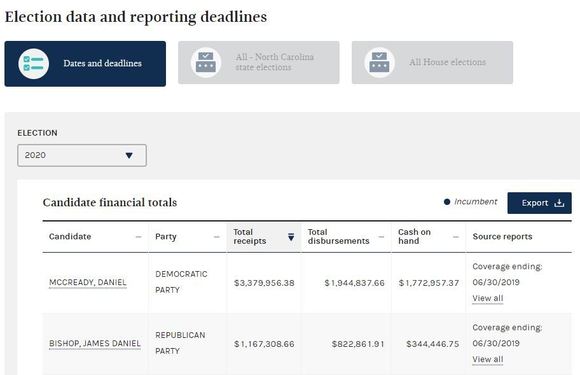This screenshot has width=580, height=375.
Task: Click the Source reports column header
Action: (x=502, y=237)
